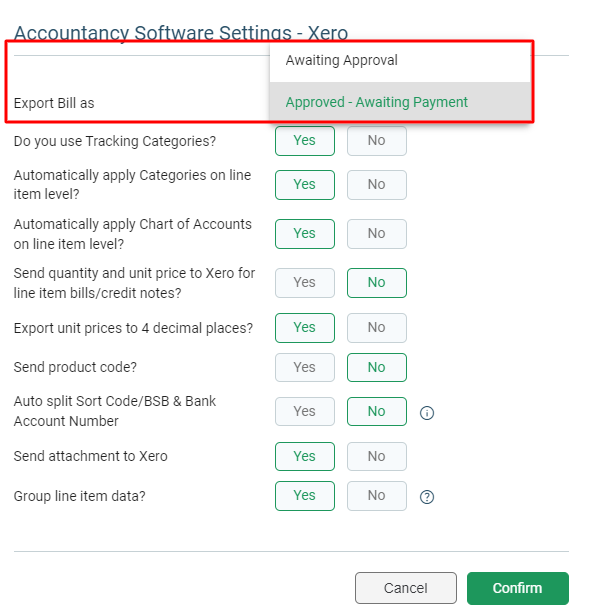Choose Approved - Awaiting Payment option

click(400, 102)
